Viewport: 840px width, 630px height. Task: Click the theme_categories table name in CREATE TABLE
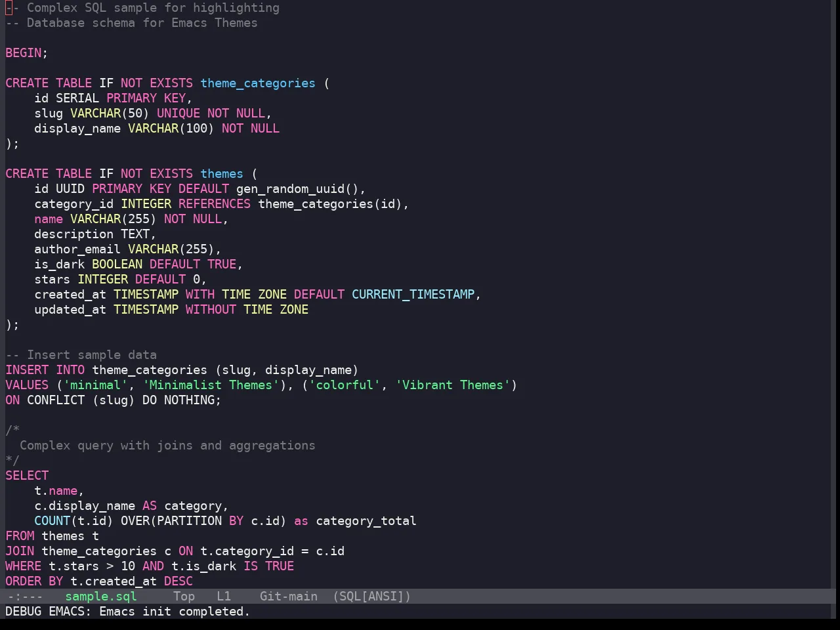[258, 83]
